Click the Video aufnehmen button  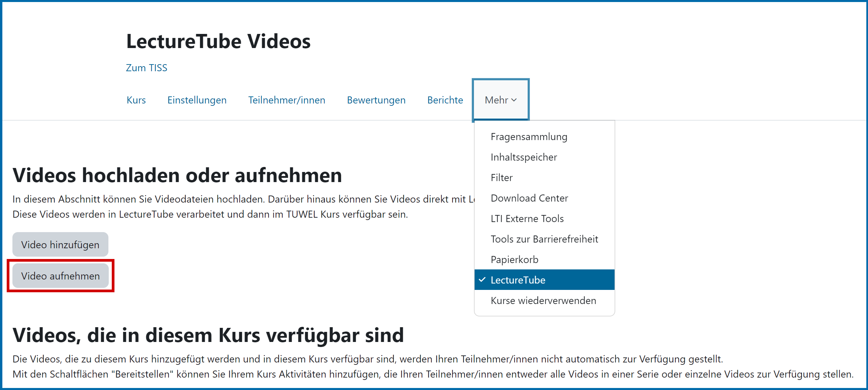(60, 276)
